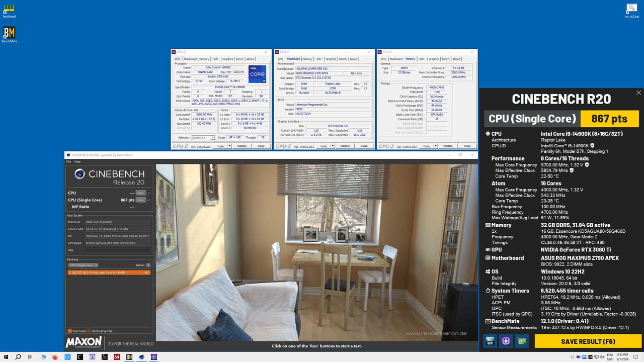Click the green GPU card icon in BenchMate panel
This screenshot has width=644, height=362.
coord(521,341)
